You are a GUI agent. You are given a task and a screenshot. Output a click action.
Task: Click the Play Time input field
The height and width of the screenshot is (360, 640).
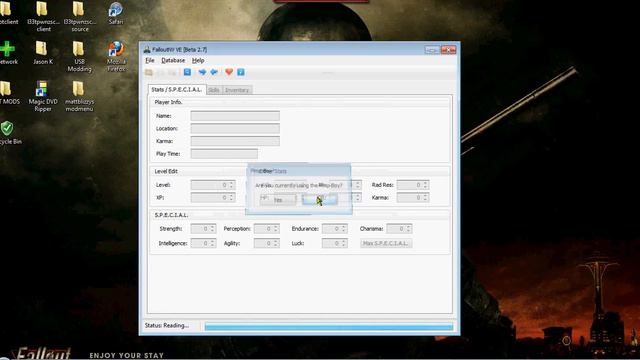pyautogui.click(x=224, y=154)
